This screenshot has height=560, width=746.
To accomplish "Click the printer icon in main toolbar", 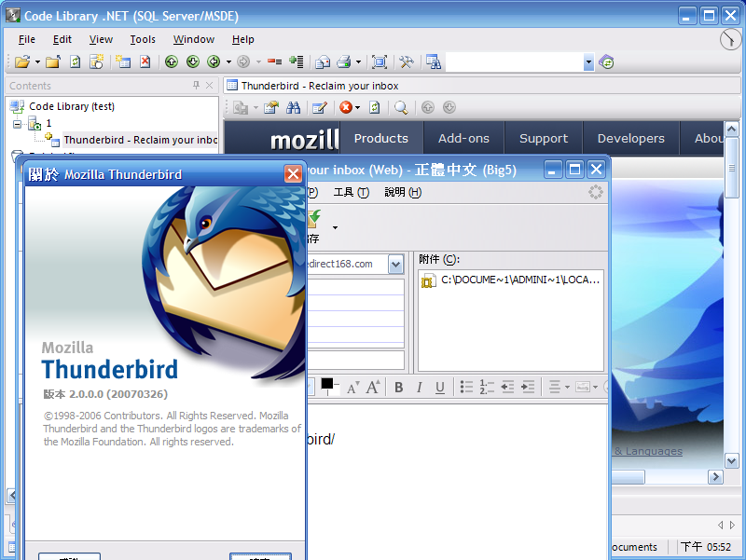I will [343, 61].
